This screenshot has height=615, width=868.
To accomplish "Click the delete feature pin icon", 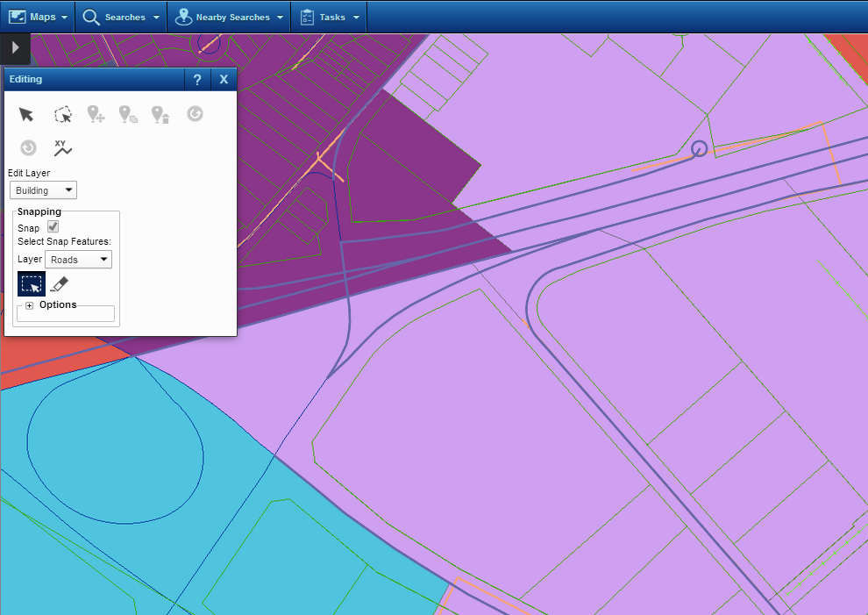I will pyautogui.click(x=159, y=115).
